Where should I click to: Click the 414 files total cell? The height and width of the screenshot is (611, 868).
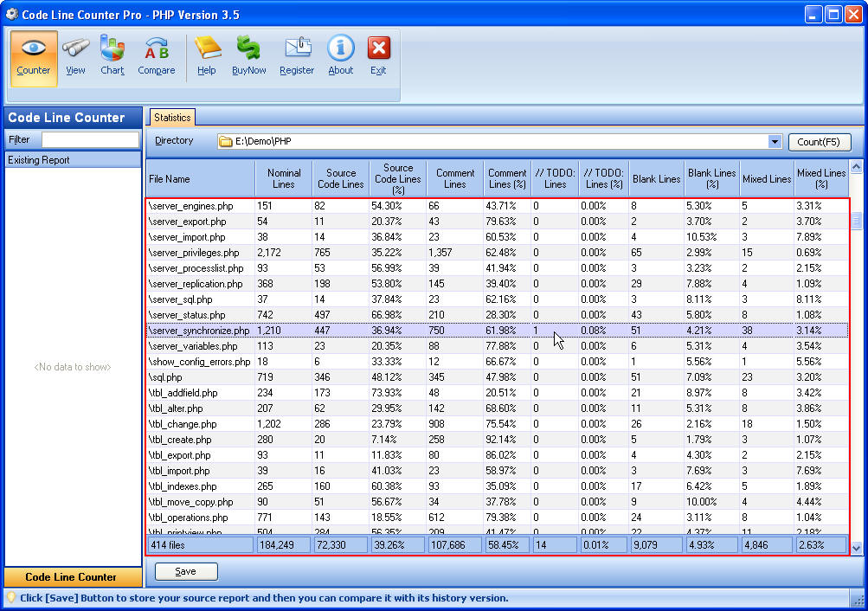tap(201, 545)
